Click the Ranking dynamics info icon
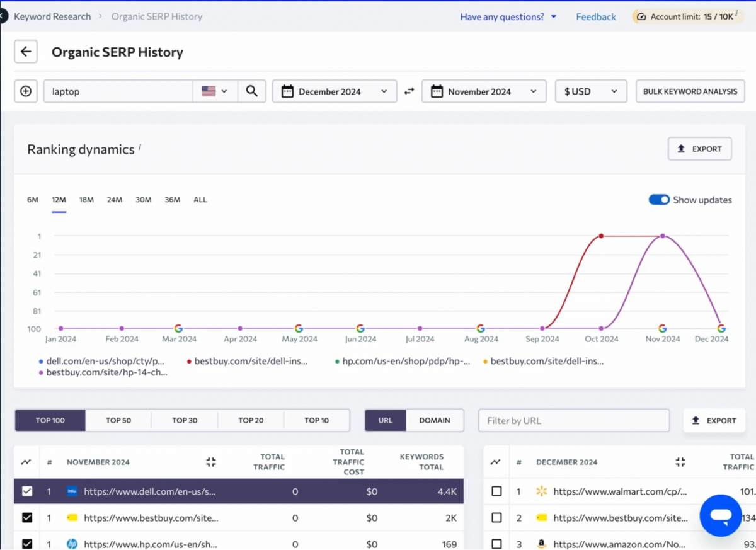This screenshot has width=756, height=550. click(140, 147)
